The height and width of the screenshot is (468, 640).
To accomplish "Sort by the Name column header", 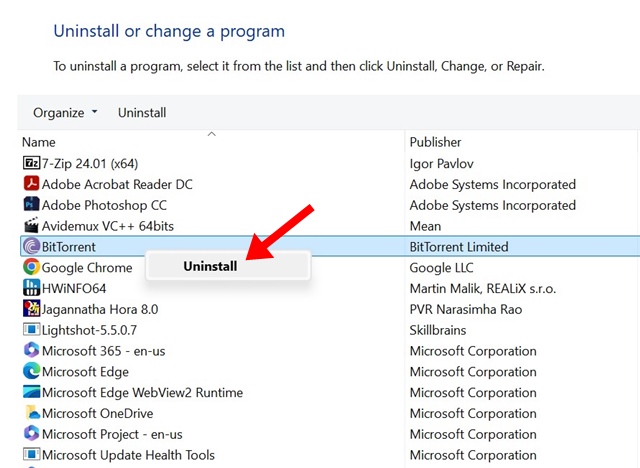I will coord(38,142).
